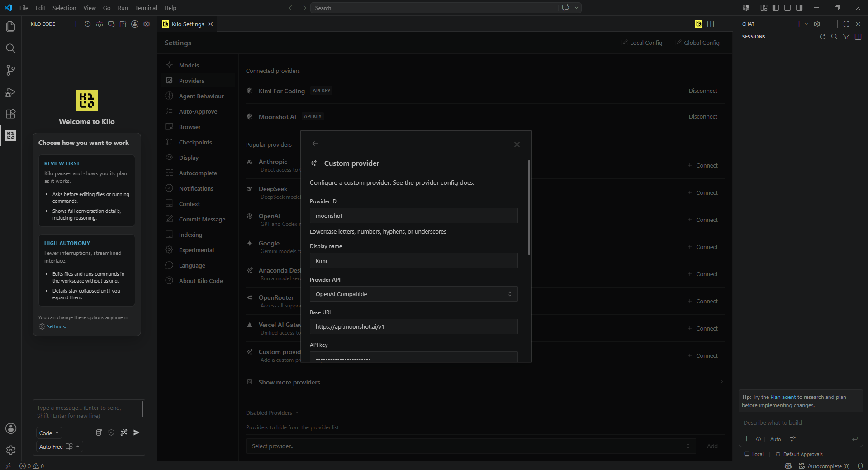
Task: Customize the editor layout
Action: [x=764, y=8]
